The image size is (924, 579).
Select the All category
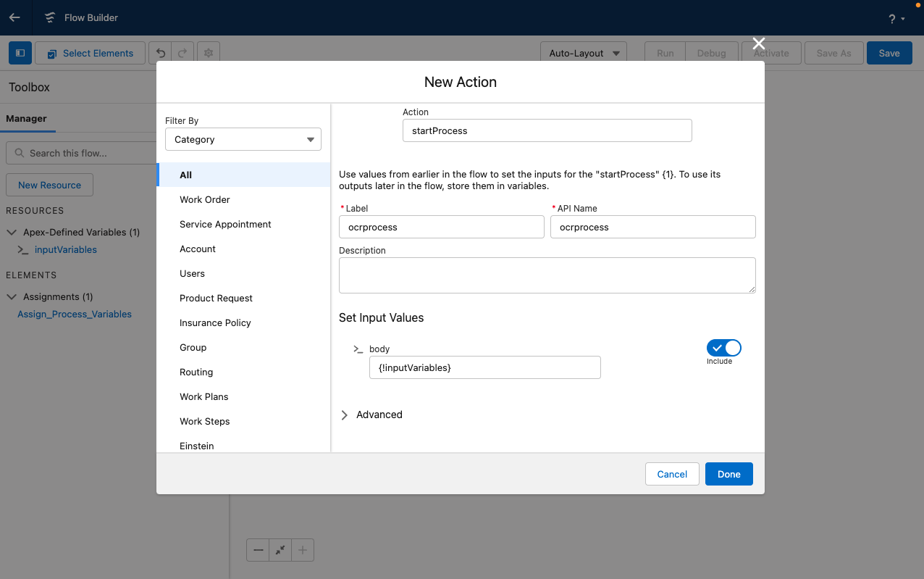pos(243,175)
